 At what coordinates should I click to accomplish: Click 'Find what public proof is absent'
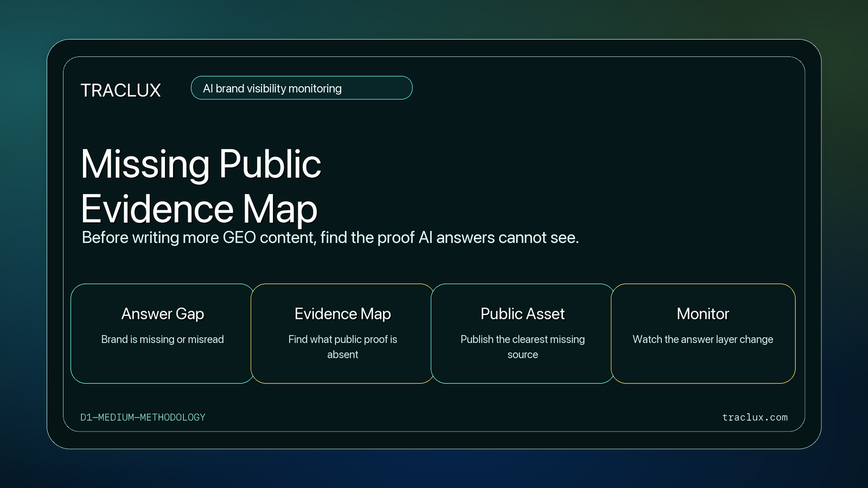pos(342,347)
